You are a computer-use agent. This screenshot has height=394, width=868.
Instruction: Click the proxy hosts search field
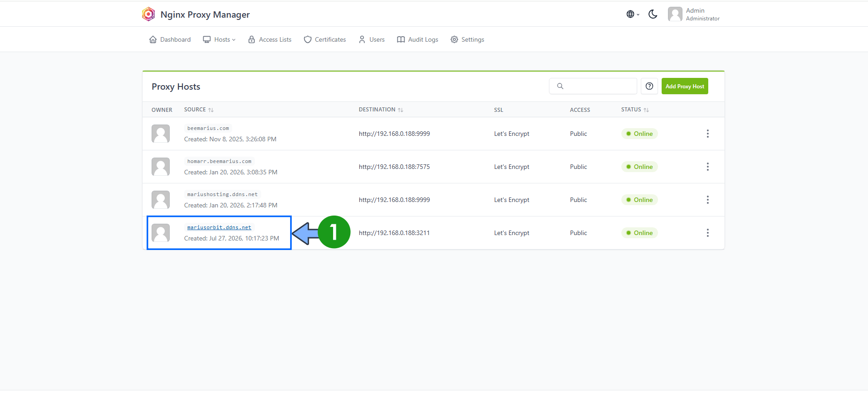coord(593,86)
